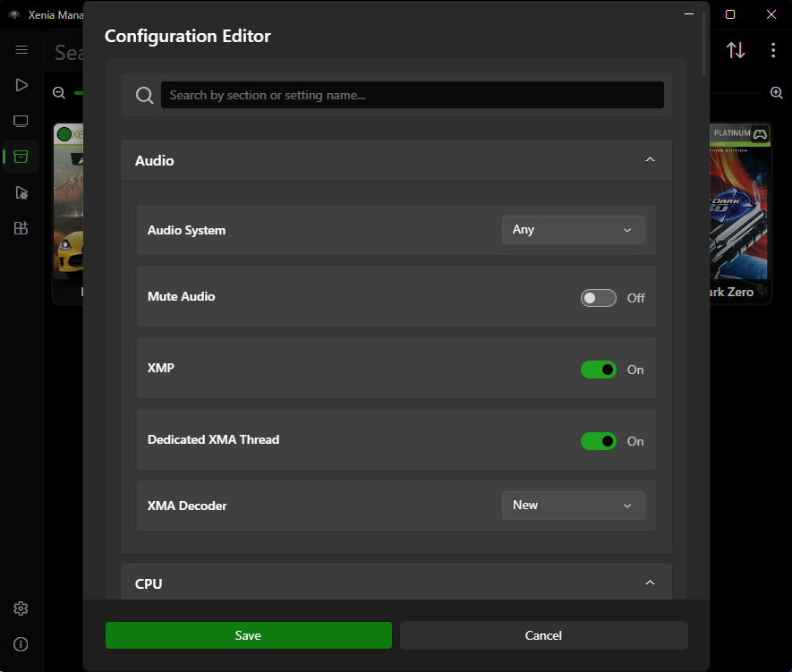
Task: Focus the setting name search field
Action: click(413, 95)
